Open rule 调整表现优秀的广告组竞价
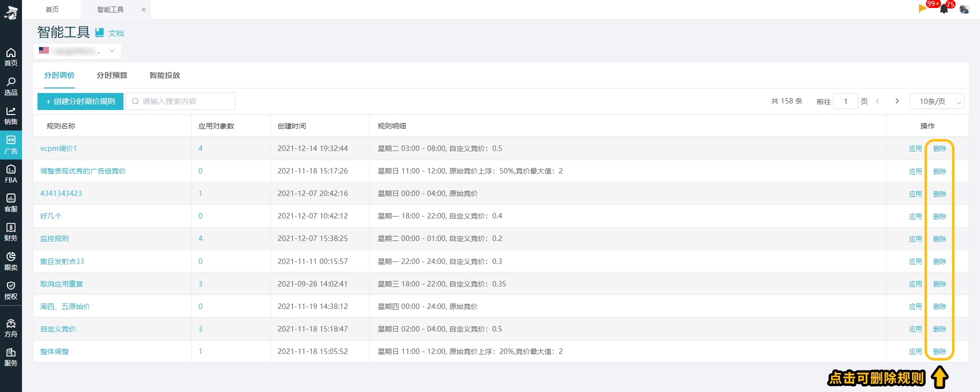This screenshot has height=392, width=980. tap(83, 171)
